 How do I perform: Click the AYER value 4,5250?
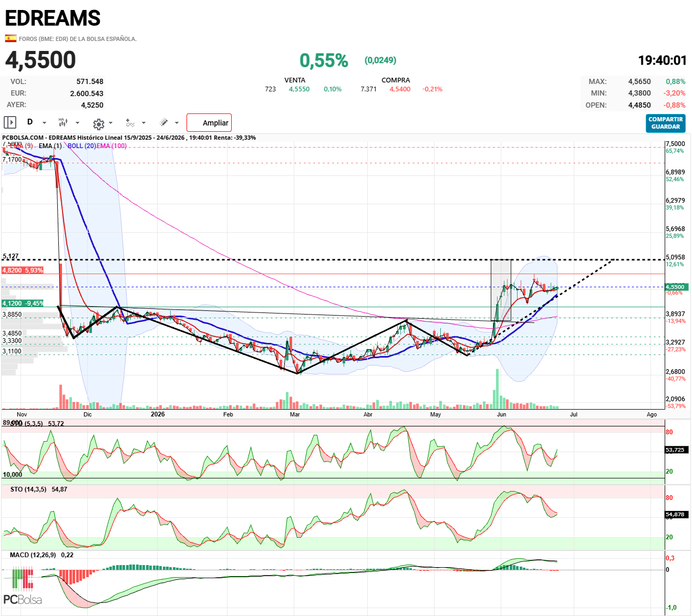point(92,105)
